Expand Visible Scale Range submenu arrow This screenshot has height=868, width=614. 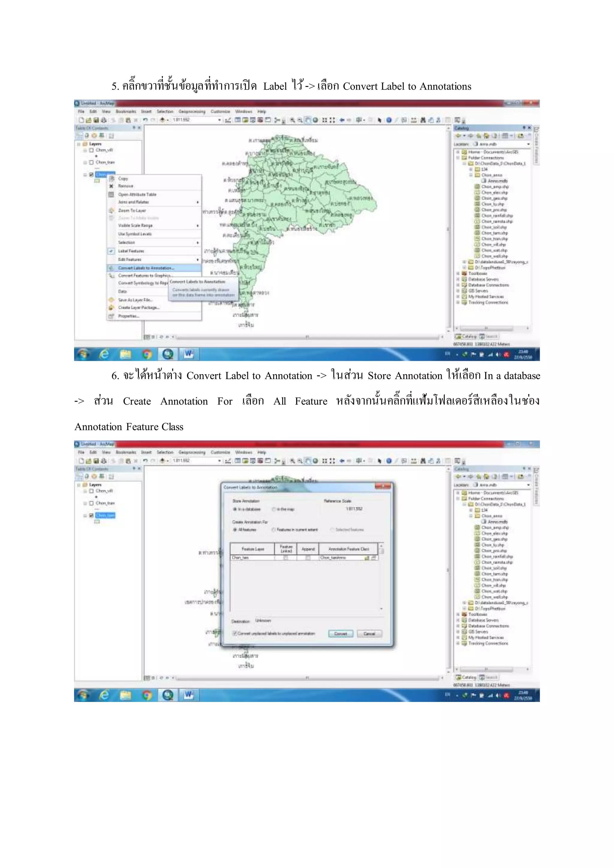[x=198, y=226]
